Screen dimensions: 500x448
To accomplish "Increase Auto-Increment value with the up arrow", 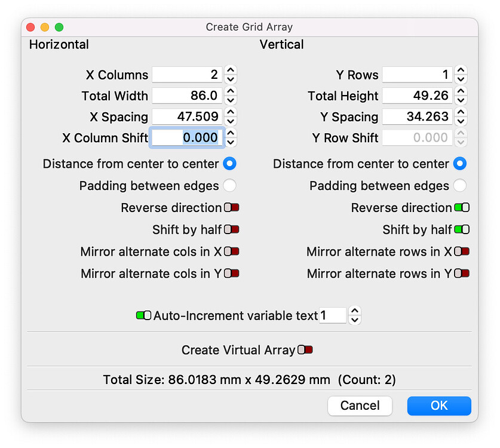I will pos(355,311).
